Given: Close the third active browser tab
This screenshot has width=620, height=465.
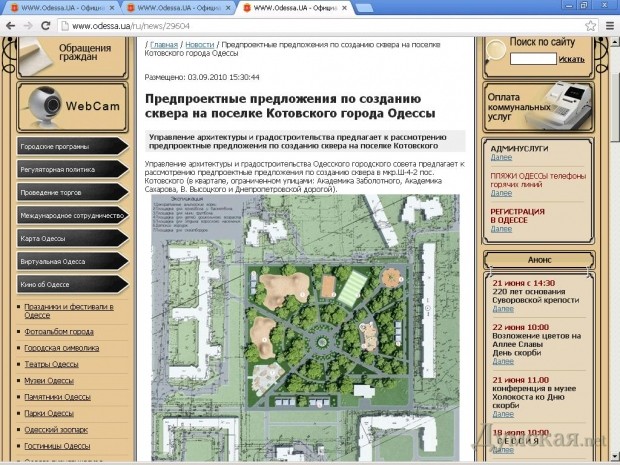Looking at the screenshot, I should click(x=343, y=8).
